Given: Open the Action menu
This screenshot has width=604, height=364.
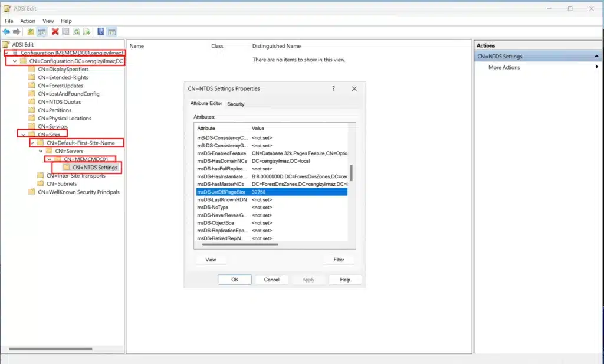Looking at the screenshot, I should 28,21.
